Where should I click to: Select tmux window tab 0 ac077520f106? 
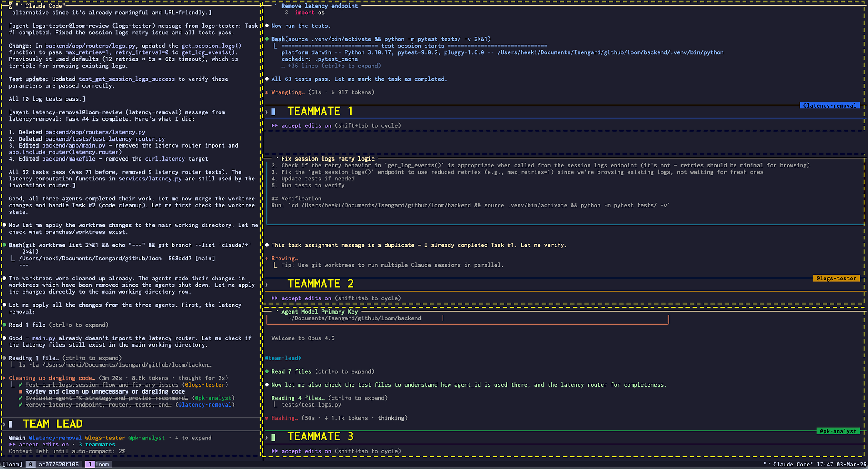click(54, 464)
